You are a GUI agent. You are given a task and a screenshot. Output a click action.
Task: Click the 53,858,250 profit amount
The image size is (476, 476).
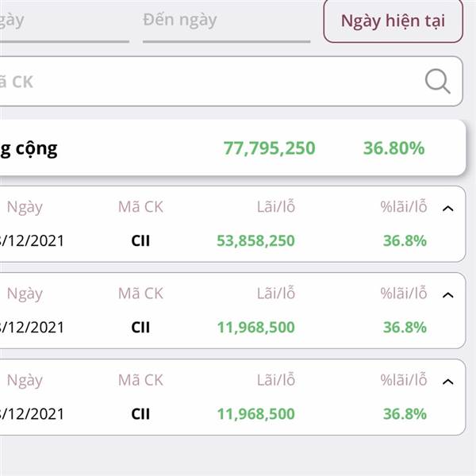(x=255, y=240)
